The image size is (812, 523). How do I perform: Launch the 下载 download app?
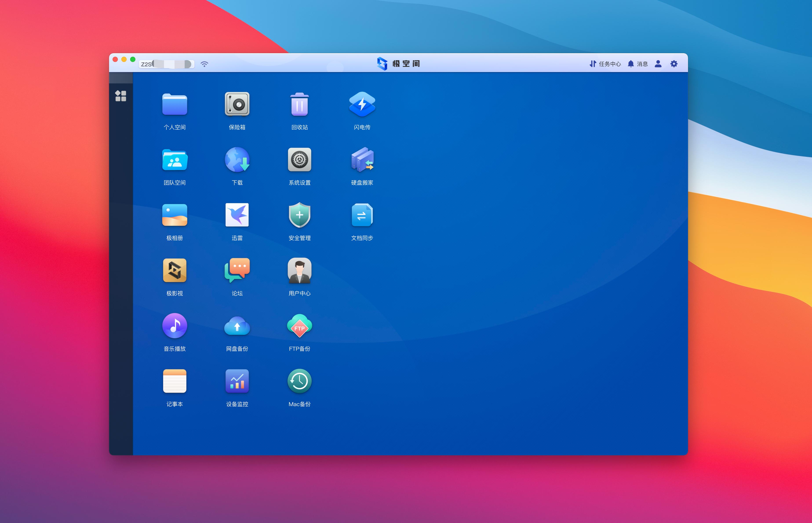click(237, 160)
